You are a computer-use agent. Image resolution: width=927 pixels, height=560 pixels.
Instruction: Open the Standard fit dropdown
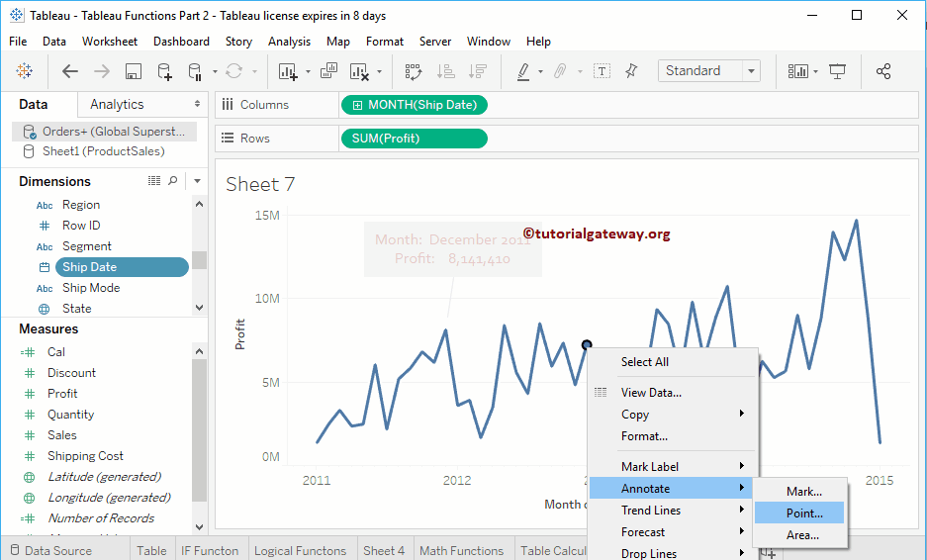click(709, 71)
